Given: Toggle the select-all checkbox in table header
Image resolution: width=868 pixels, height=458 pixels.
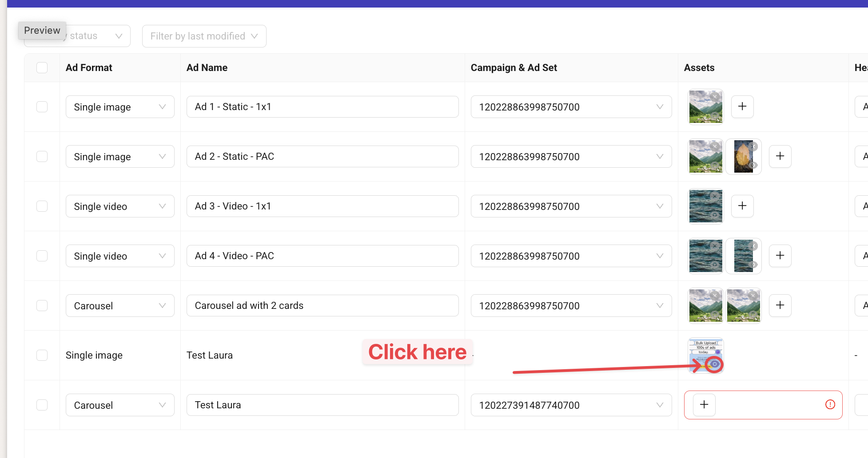Looking at the screenshot, I should tap(42, 67).
